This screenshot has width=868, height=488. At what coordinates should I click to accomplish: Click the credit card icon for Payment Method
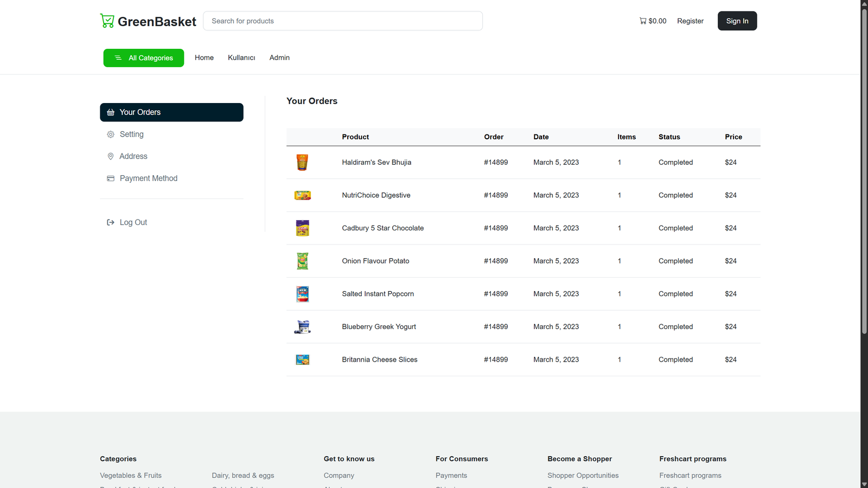pos(111,178)
